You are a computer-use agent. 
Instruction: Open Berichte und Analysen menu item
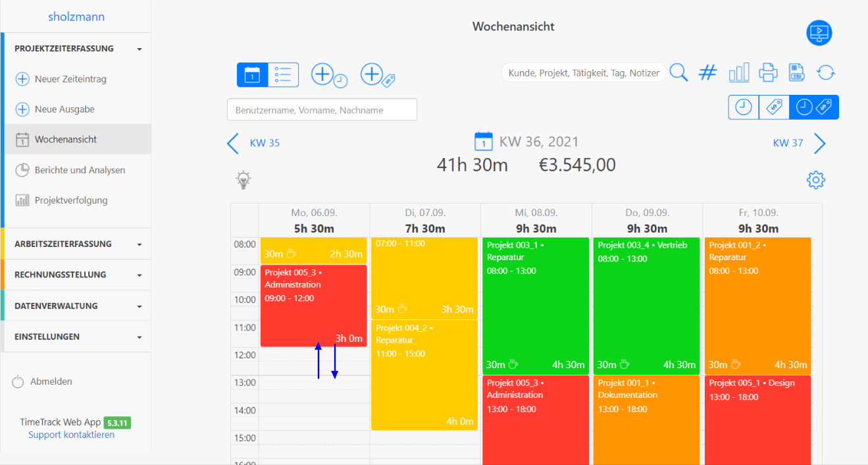[x=79, y=170]
